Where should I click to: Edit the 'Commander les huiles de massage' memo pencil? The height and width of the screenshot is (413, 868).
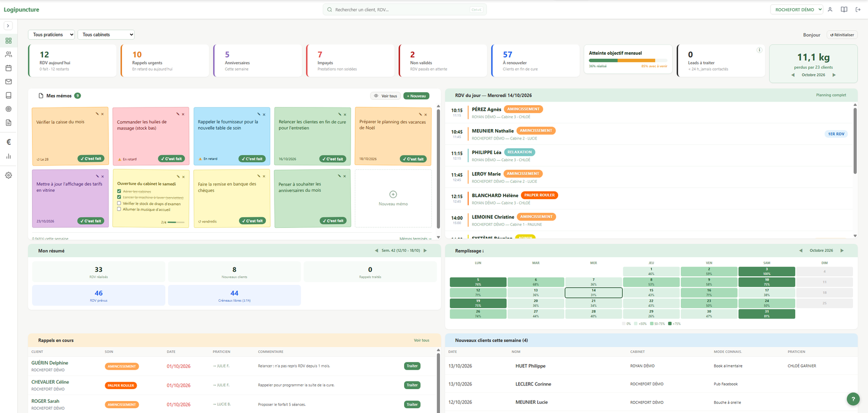pyautogui.click(x=178, y=114)
